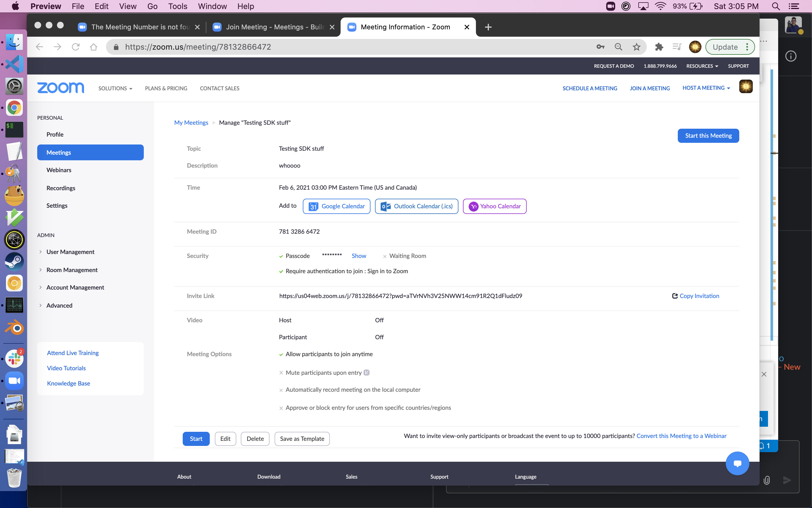Go to My Meetings breadcrumb
The width and height of the screenshot is (812, 508).
click(x=191, y=123)
